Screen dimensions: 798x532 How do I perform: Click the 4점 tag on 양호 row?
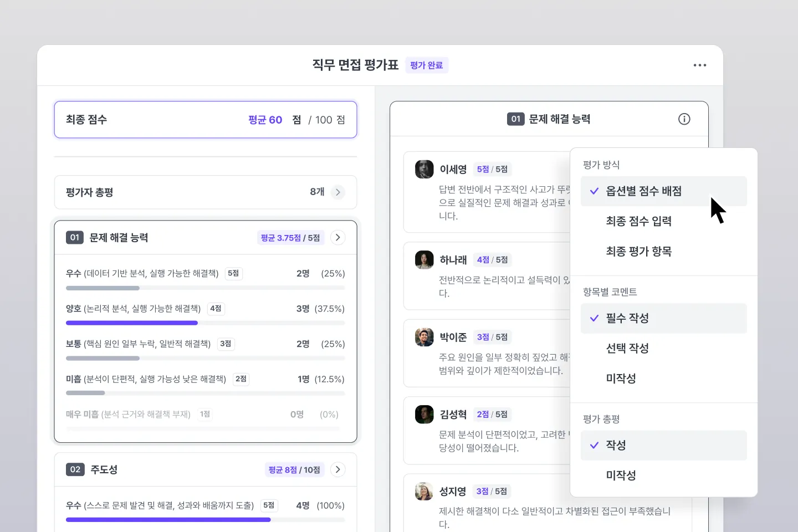click(216, 309)
